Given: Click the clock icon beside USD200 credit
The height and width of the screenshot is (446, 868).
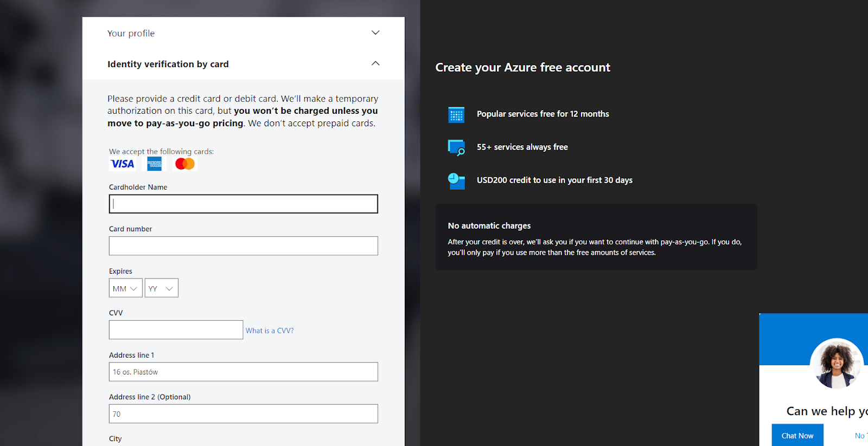Looking at the screenshot, I should [456, 180].
